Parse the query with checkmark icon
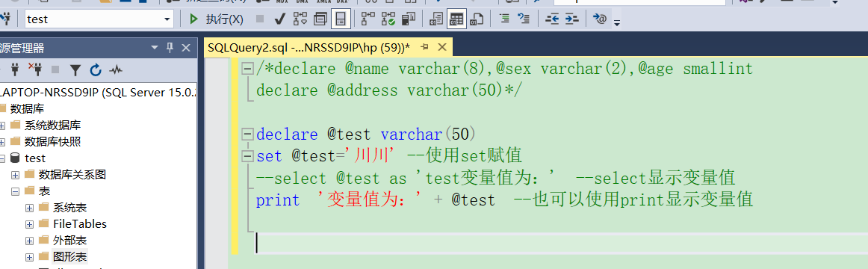Viewport: 868px width, 269px height. click(279, 19)
